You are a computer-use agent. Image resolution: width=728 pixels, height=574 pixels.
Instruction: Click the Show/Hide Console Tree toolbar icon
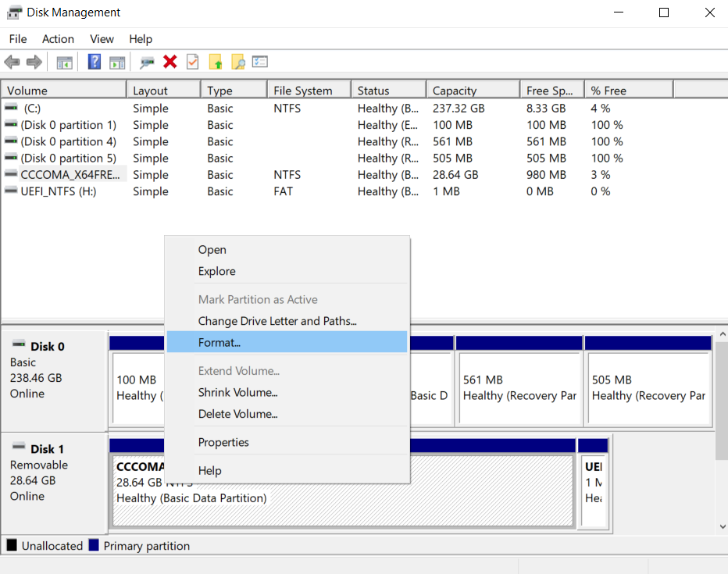65,62
